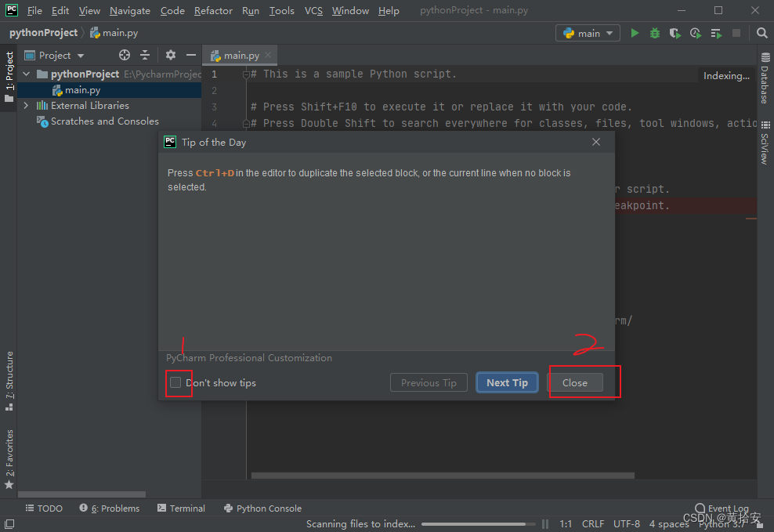The width and height of the screenshot is (774, 532).
Task: Open the 4 spaces indent selector
Action: (669, 523)
